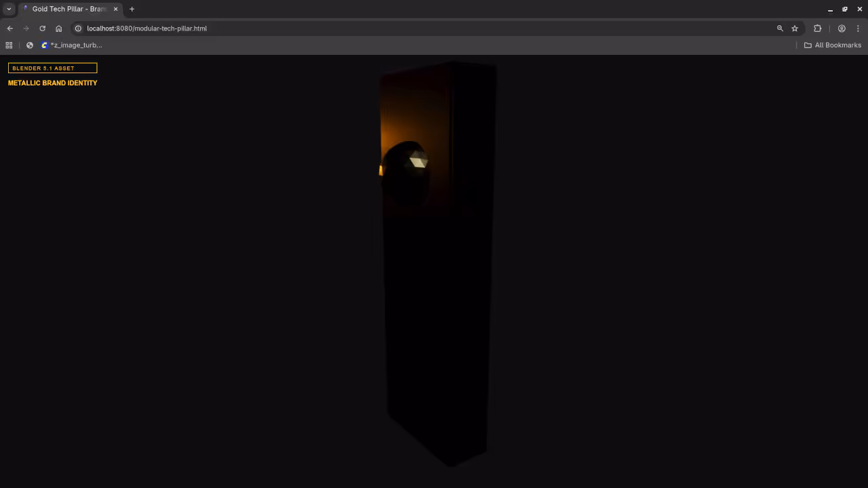Reload the modular-tech-pillar page

(x=42, y=28)
